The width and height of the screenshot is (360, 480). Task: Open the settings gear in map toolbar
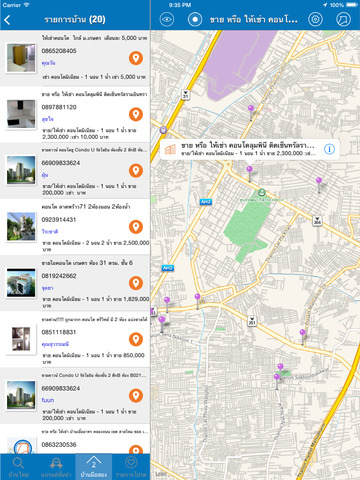pyautogui.click(x=315, y=19)
